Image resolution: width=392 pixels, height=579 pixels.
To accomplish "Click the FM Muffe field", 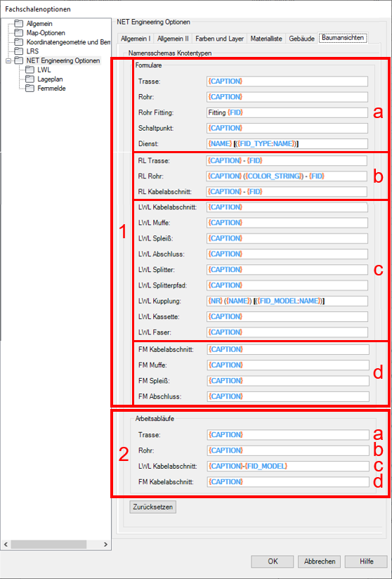I will [288, 365].
